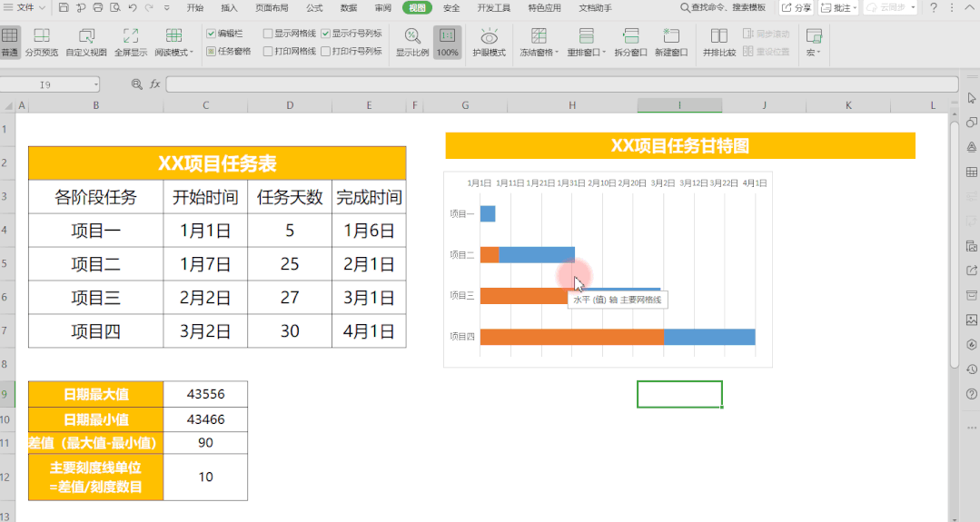The height and width of the screenshot is (522, 980).
Task: Uncheck the 编辑栏 formula bar checkbox
Action: [212, 34]
